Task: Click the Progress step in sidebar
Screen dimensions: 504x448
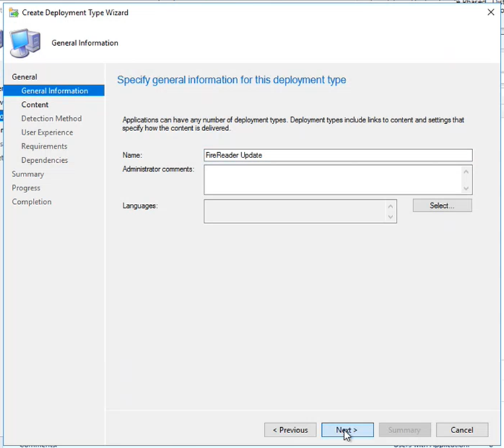Action: (26, 188)
